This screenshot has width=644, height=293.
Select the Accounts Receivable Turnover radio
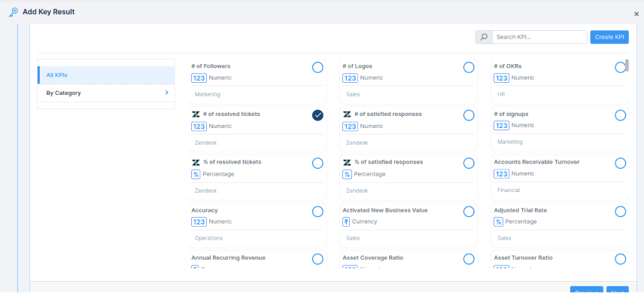coord(620,163)
